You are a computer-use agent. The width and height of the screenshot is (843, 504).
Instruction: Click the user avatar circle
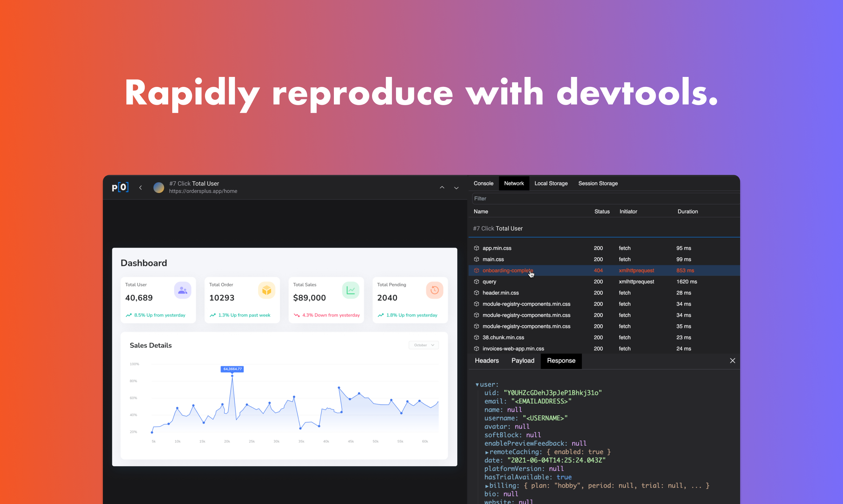158,187
